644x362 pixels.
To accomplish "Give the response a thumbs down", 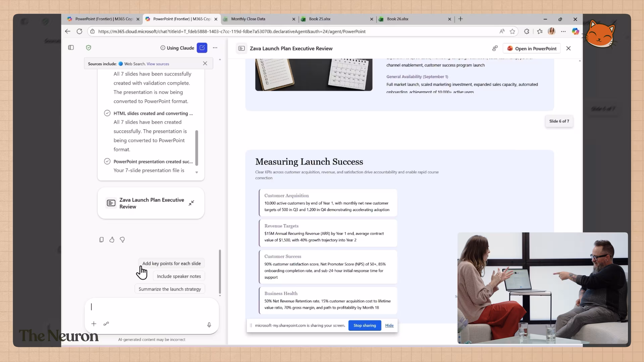I will click(122, 240).
